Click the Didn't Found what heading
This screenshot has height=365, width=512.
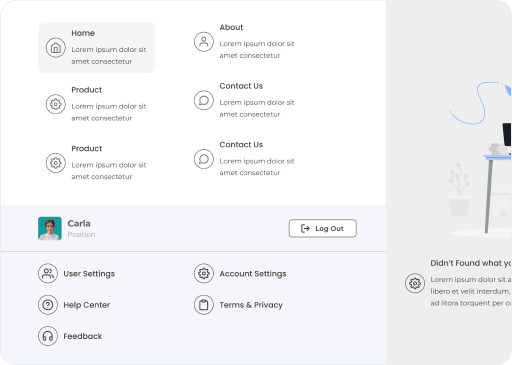coord(471,263)
